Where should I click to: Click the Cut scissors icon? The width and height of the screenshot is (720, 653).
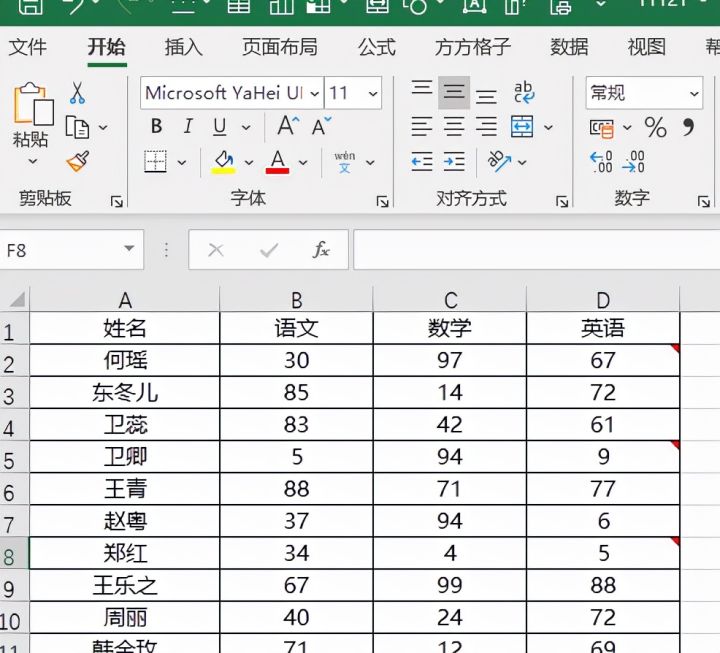coord(77,93)
